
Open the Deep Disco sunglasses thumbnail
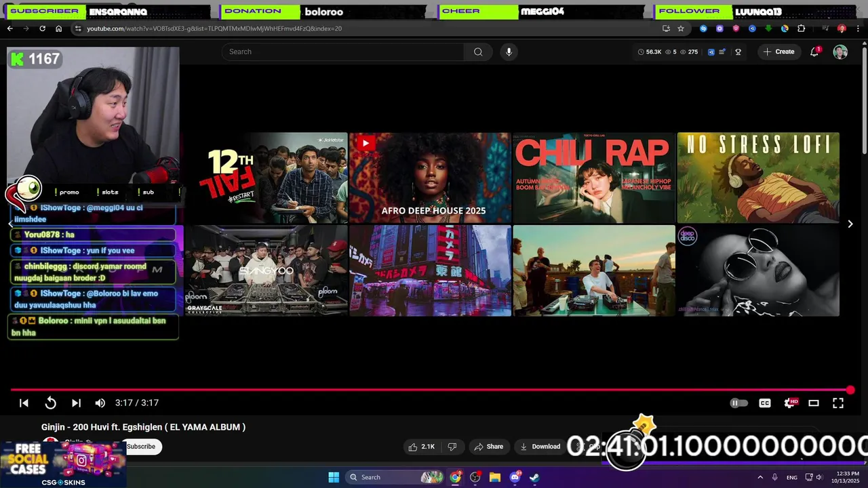pos(758,270)
